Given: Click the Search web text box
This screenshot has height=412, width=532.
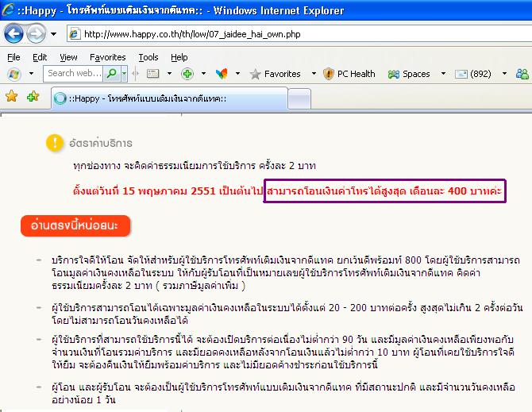Looking at the screenshot, I should click(x=74, y=73).
